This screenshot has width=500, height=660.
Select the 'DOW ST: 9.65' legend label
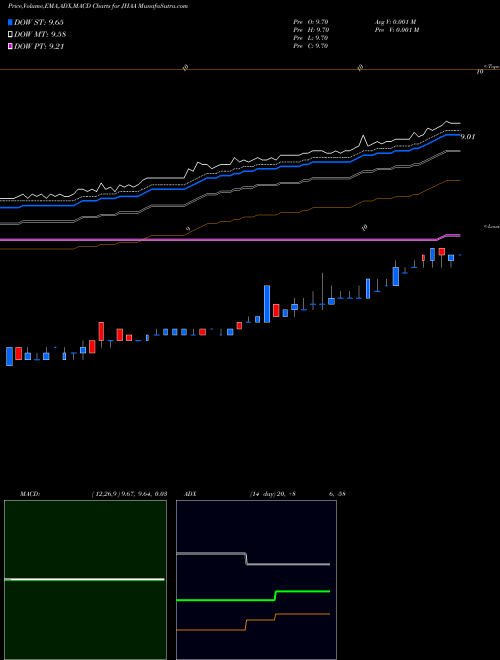click(39, 22)
